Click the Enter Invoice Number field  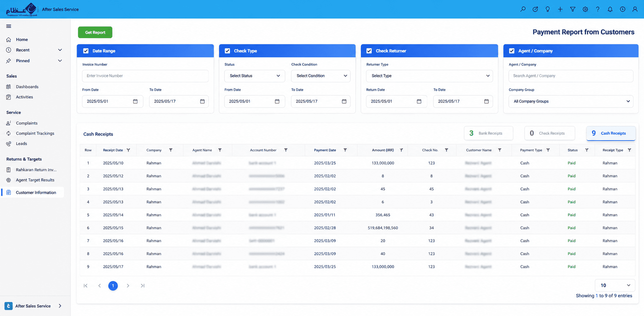pyautogui.click(x=145, y=76)
